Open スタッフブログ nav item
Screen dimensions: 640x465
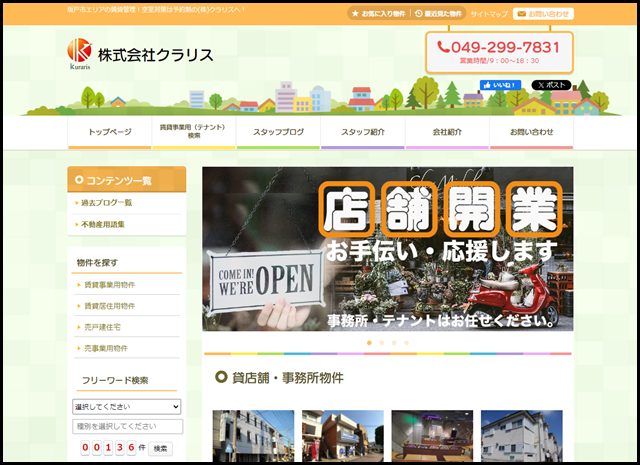click(x=278, y=133)
